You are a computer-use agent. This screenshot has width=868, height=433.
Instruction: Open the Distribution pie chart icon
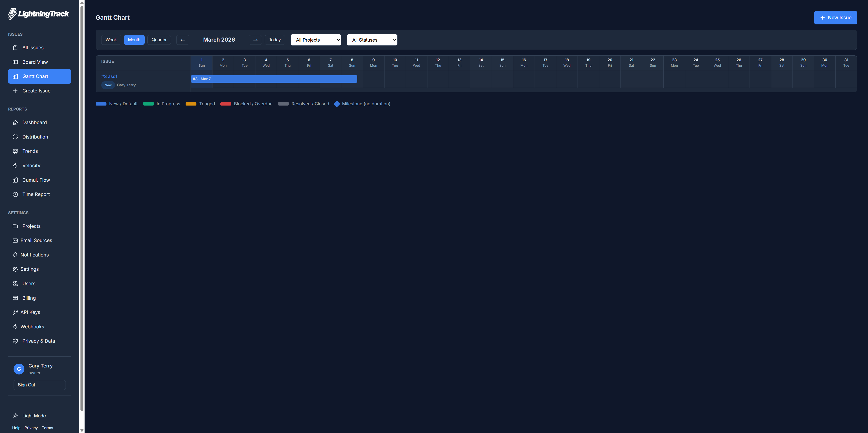[x=16, y=137]
